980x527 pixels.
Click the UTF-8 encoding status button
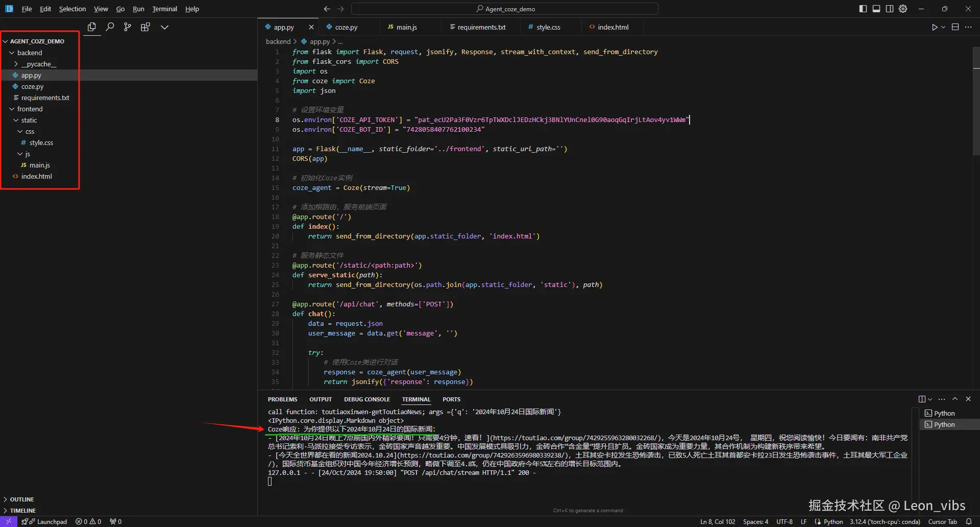(784, 521)
